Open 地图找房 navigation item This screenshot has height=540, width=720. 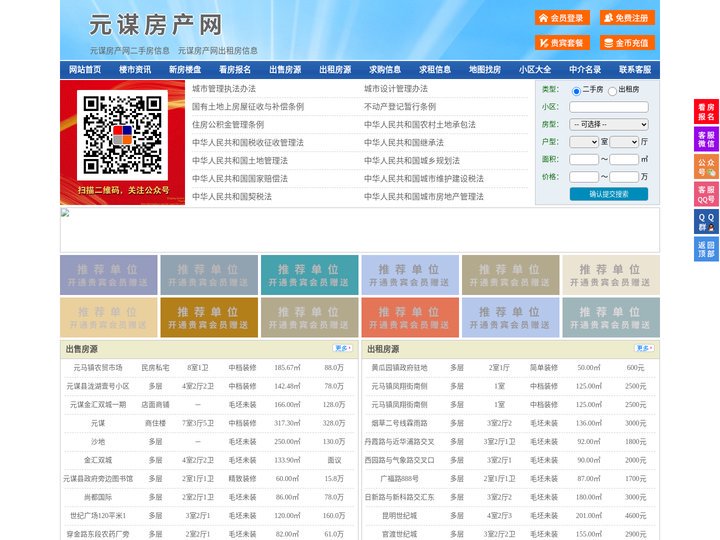pos(485,70)
